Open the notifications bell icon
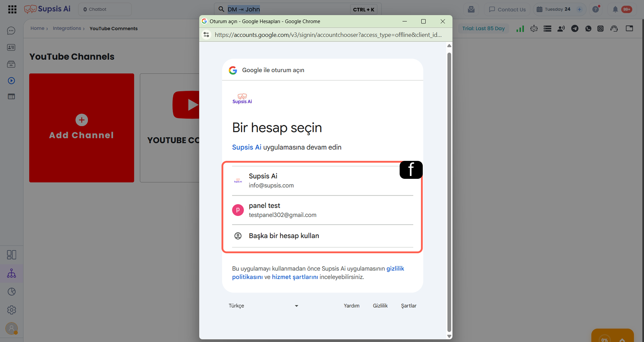Screen dimensions: 644x342 coord(615,9)
